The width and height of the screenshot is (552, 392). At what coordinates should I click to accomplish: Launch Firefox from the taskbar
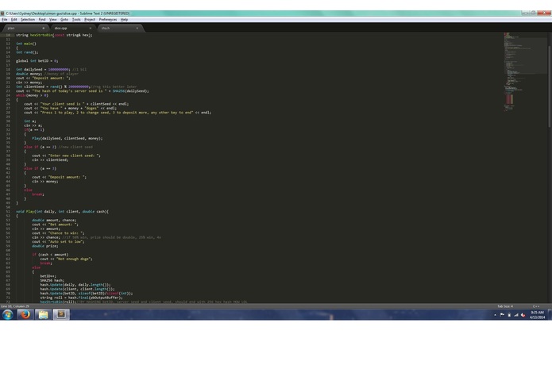point(25,314)
